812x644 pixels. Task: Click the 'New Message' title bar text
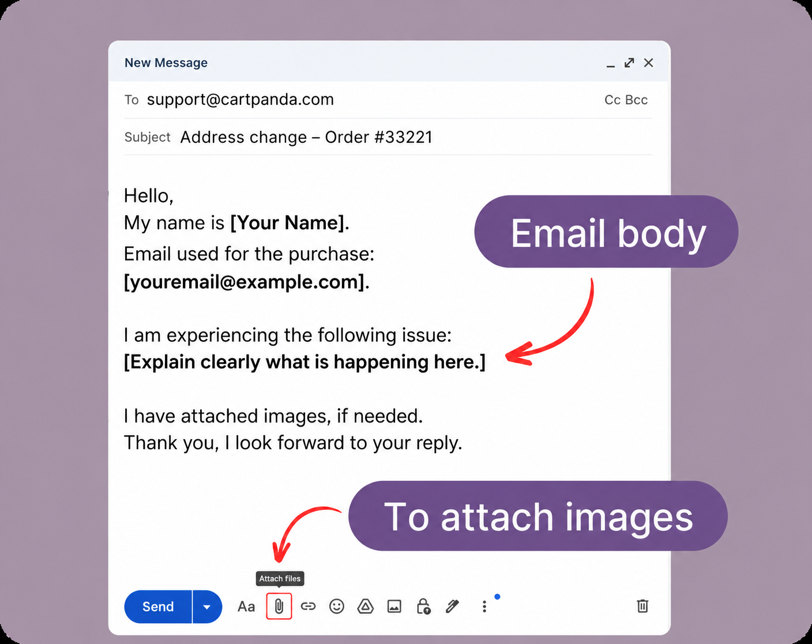[x=166, y=63]
